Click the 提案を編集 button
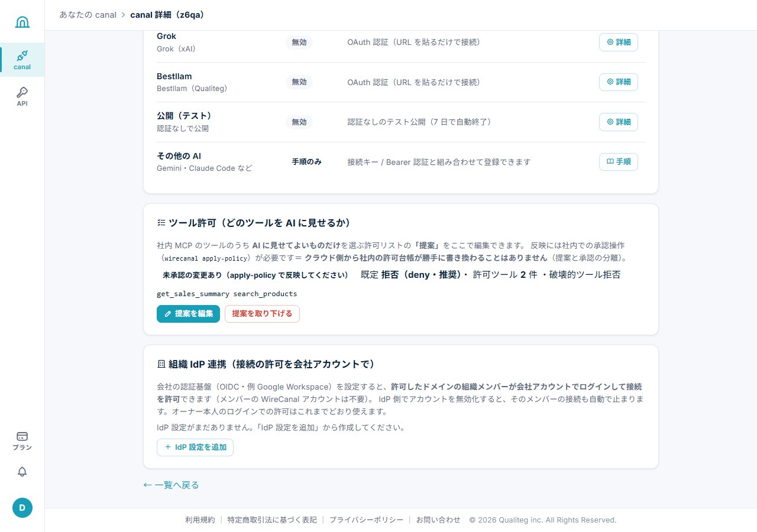Image resolution: width=757 pixels, height=532 pixels. (188, 314)
